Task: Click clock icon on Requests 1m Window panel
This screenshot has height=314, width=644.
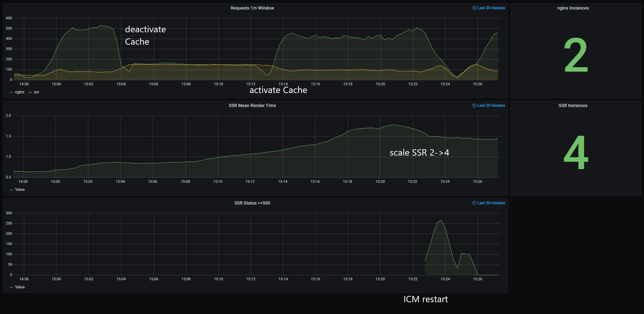Action: click(x=474, y=8)
